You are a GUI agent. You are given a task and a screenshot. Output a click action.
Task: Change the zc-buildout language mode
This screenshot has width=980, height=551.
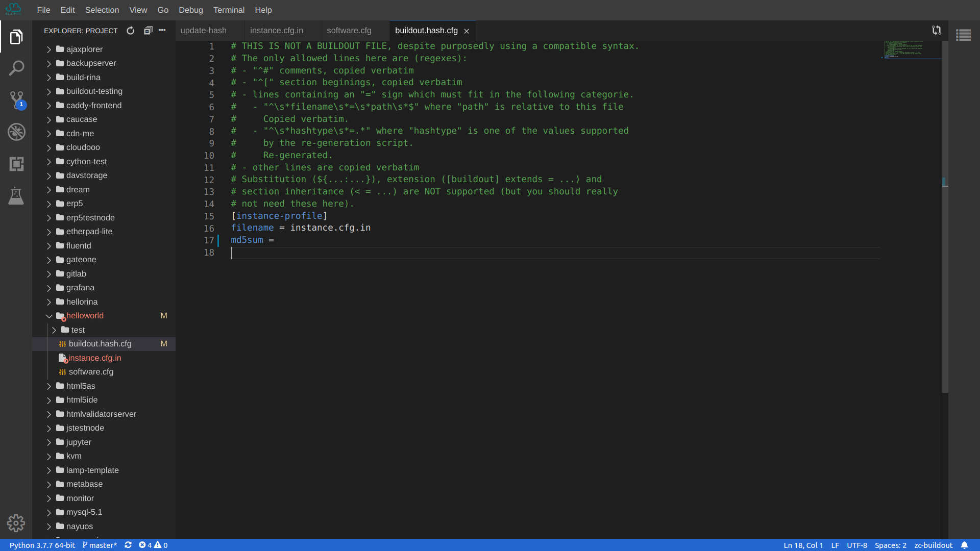pyautogui.click(x=934, y=545)
